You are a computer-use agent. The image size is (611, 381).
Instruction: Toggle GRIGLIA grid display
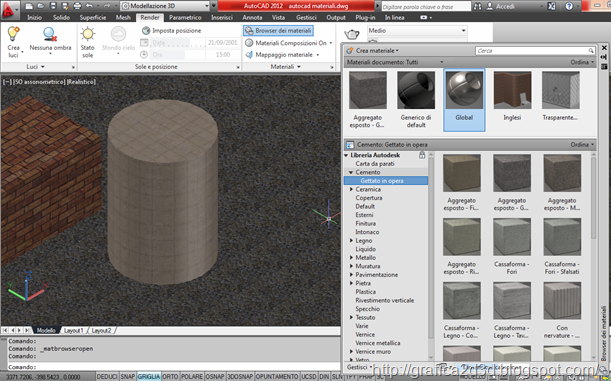click(149, 376)
